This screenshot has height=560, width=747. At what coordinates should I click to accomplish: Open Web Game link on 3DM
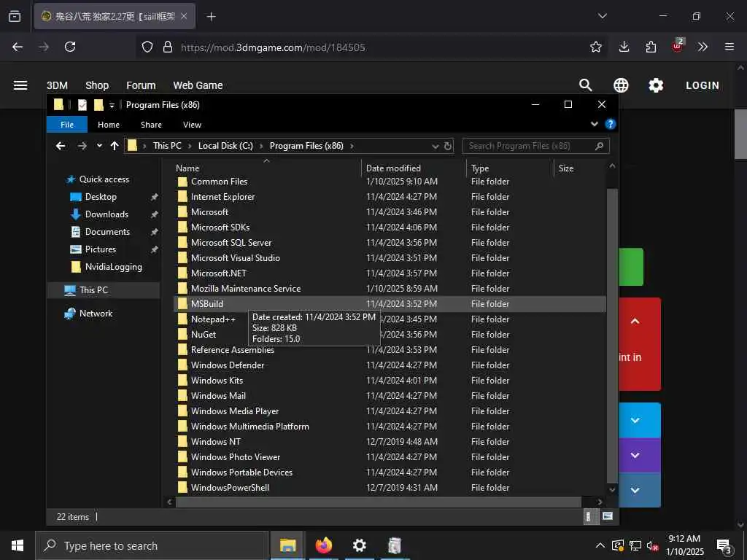pyautogui.click(x=198, y=85)
